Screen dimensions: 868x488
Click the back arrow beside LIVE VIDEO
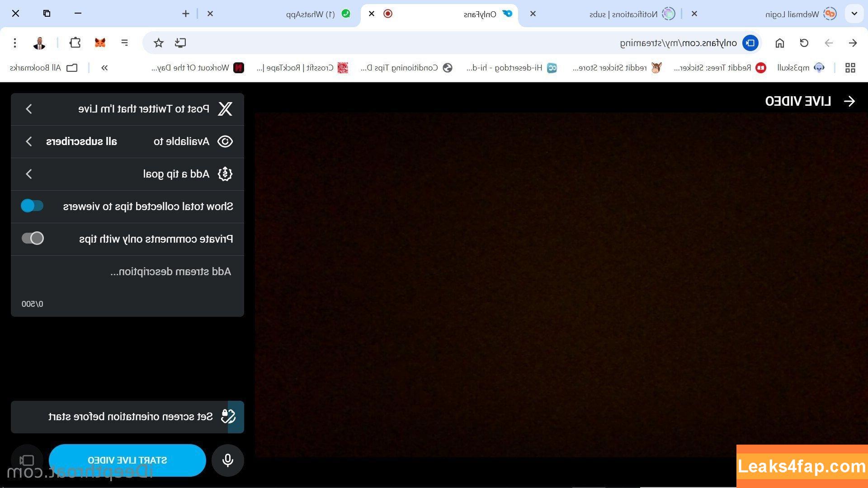[849, 101]
